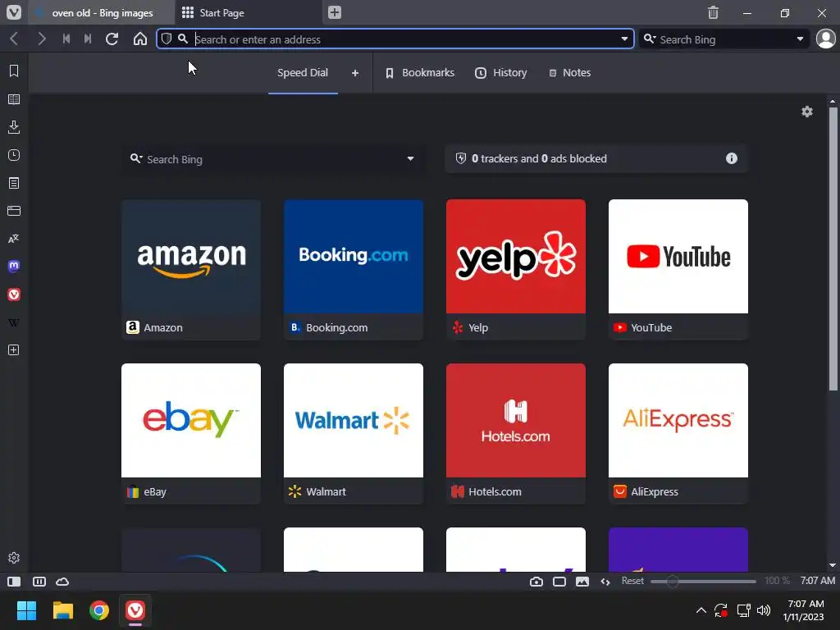840x630 pixels.
Task: Click the Reset zoom button
Action: click(632, 581)
